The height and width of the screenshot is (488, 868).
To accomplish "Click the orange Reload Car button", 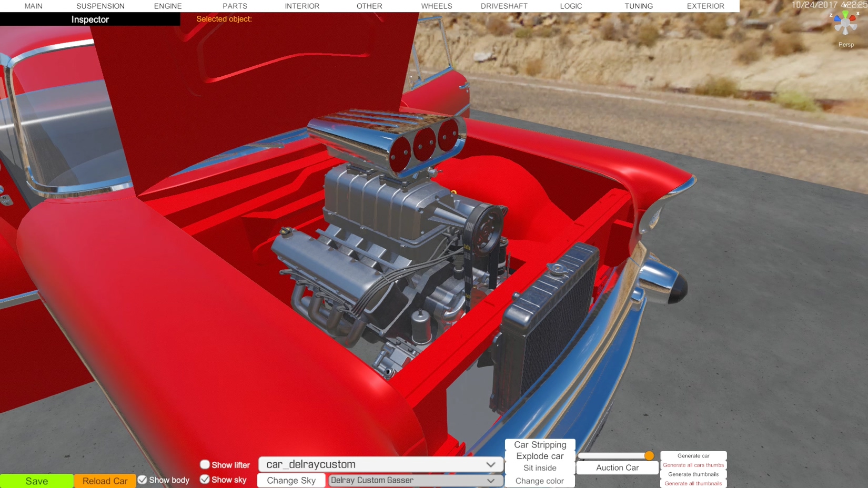I will [x=105, y=481].
